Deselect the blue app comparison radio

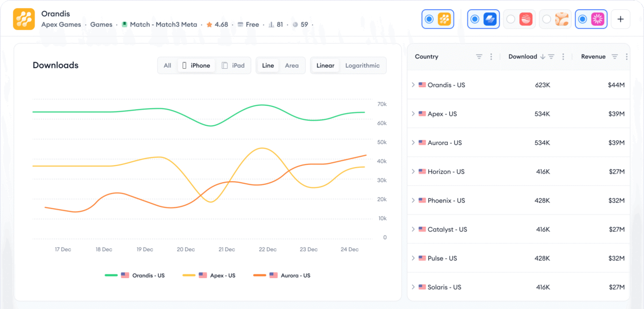(474, 19)
